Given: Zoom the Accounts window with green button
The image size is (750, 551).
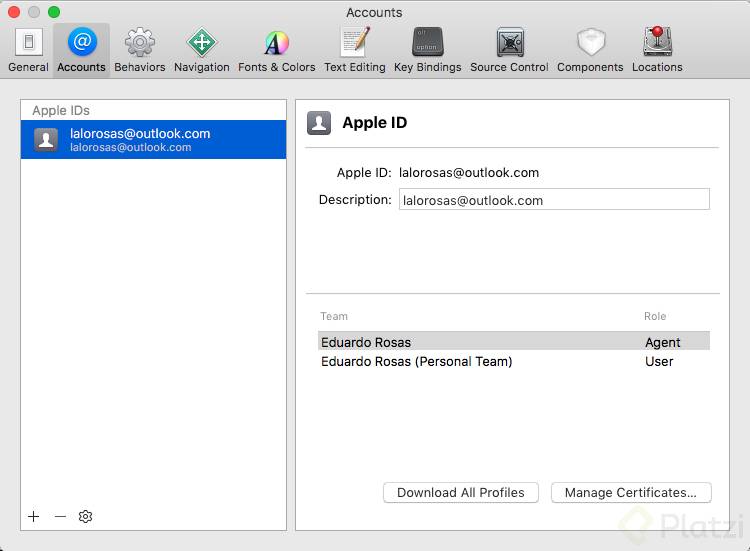Looking at the screenshot, I should click(54, 12).
